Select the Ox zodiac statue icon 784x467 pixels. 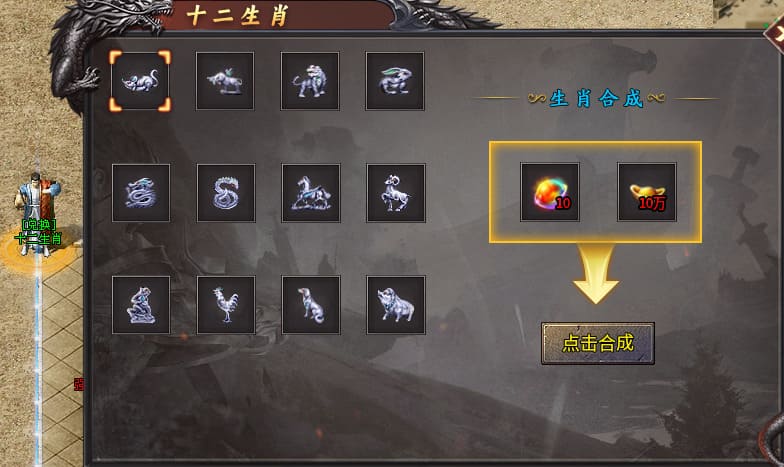point(225,81)
